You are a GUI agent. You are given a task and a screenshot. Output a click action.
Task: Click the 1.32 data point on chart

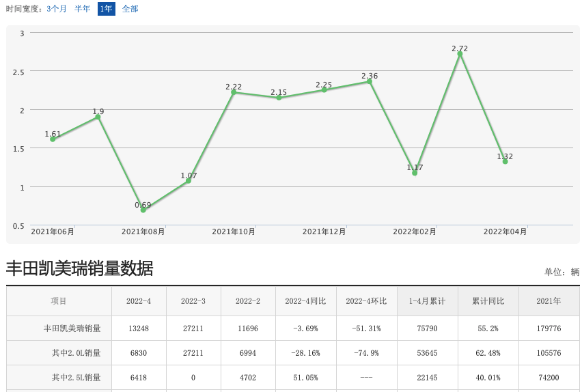pyautogui.click(x=505, y=161)
